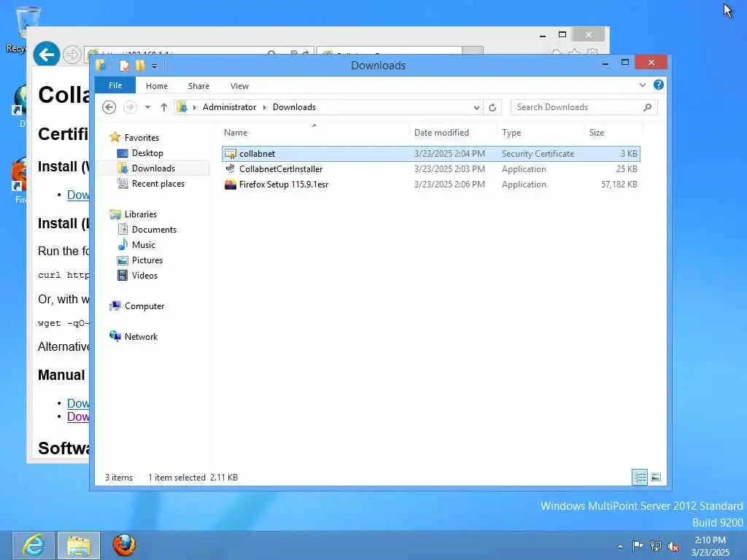Click the Explorer title bar folder icon
The image size is (747, 560).
click(x=101, y=65)
